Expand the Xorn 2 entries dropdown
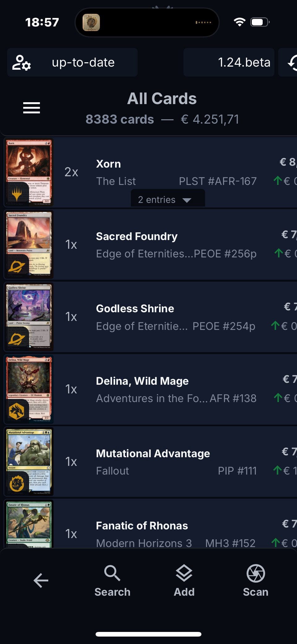Screen dimensions: 297x644 (x=168, y=199)
